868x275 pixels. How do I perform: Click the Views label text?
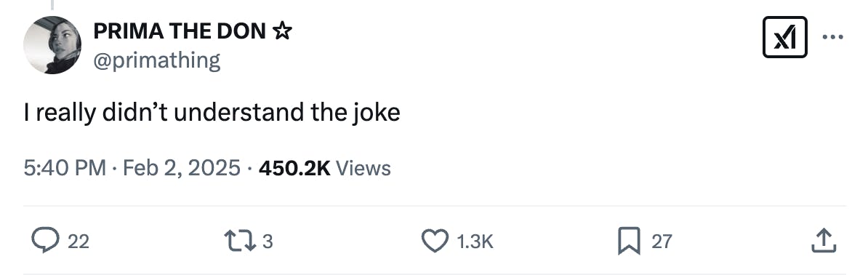363,167
